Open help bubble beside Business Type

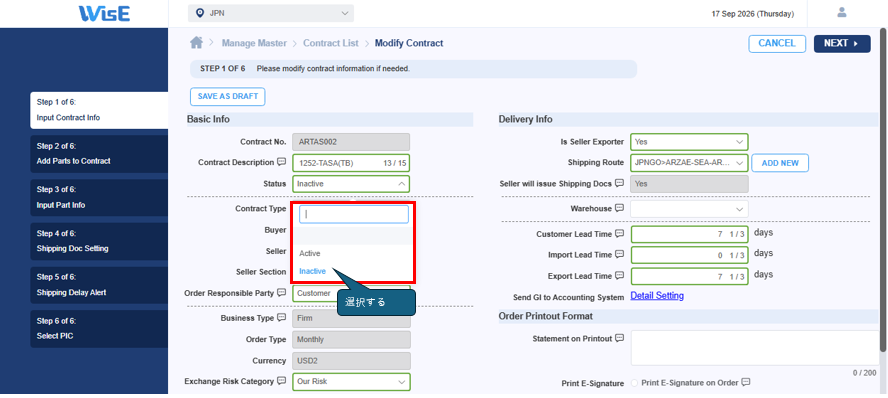coord(281,318)
